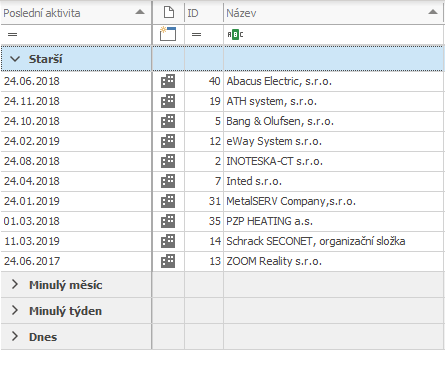Select the Schrack SECONET row
Screen dimensions: 445x374
(x=222, y=241)
